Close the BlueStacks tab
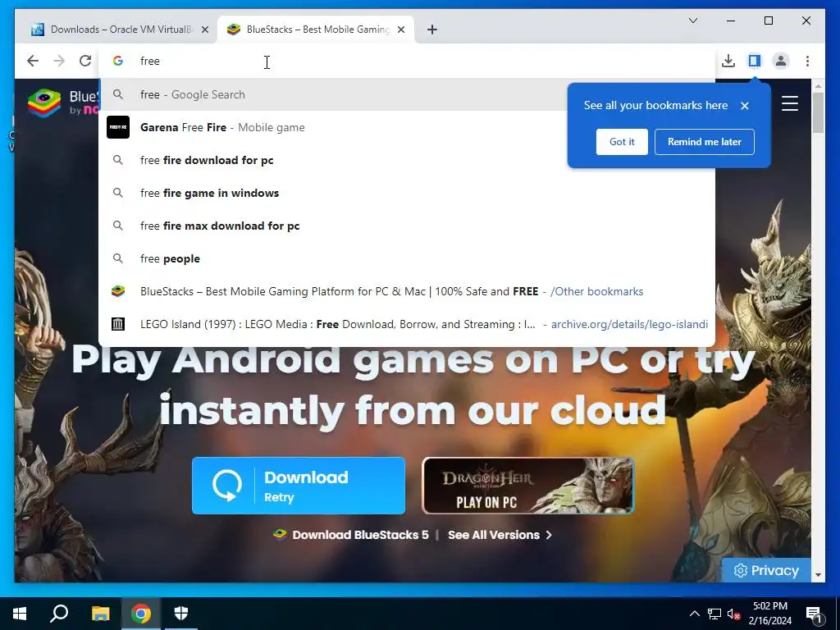 [401, 30]
